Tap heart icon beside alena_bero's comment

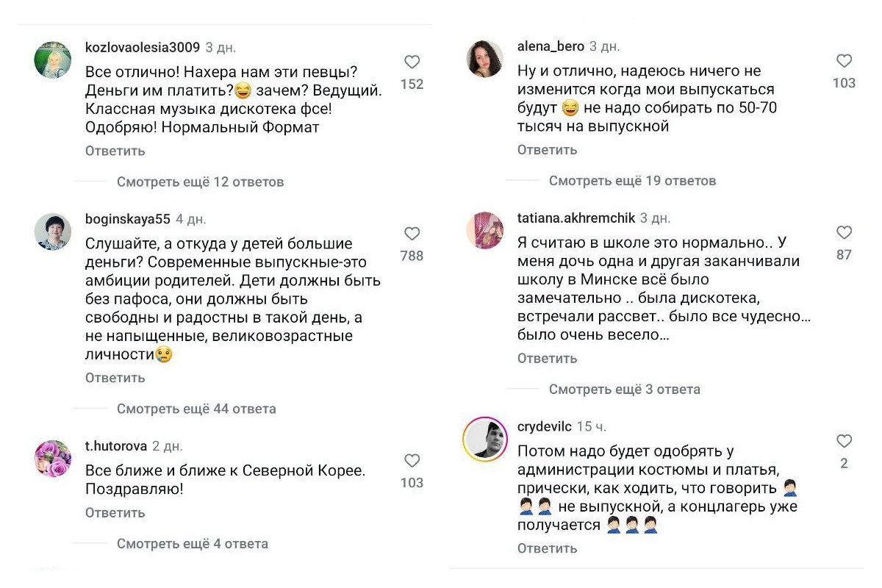point(845,61)
